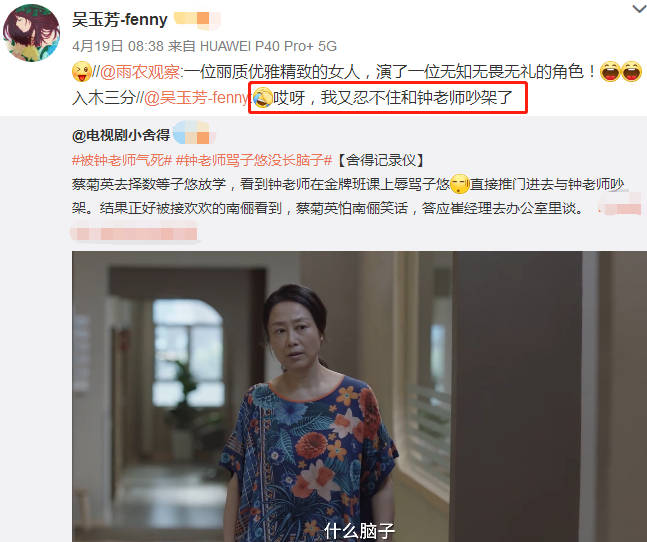This screenshot has width=647, height=542.
Task: Open the 吴玉芳-fenny profile avatar
Action: [x=31, y=33]
